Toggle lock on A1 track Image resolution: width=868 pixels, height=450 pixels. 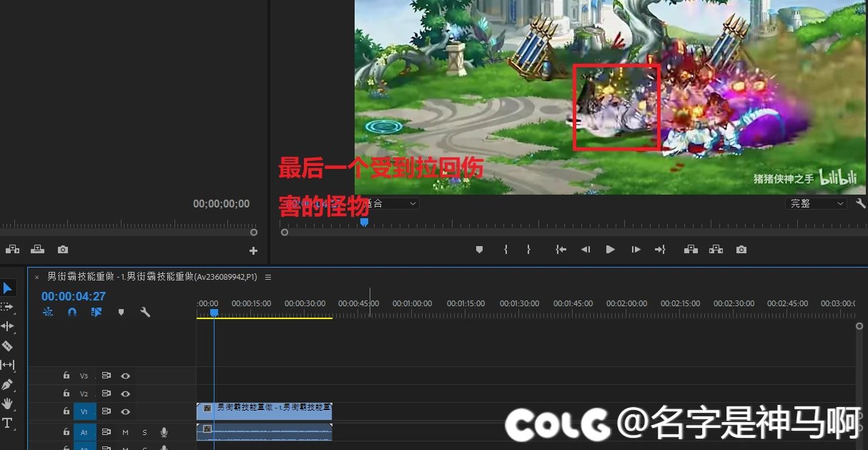(66, 432)
